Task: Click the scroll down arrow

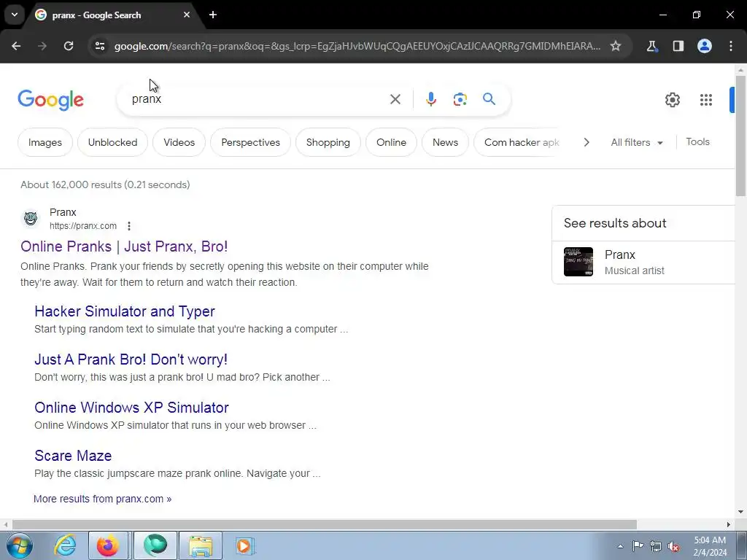Action: 740,513
